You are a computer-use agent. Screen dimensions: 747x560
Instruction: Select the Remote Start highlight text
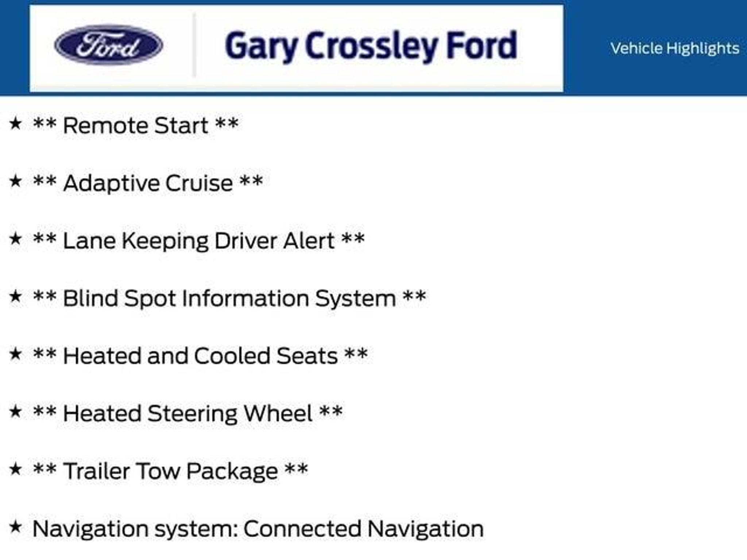pyautogui.click(x=136, y=125)
